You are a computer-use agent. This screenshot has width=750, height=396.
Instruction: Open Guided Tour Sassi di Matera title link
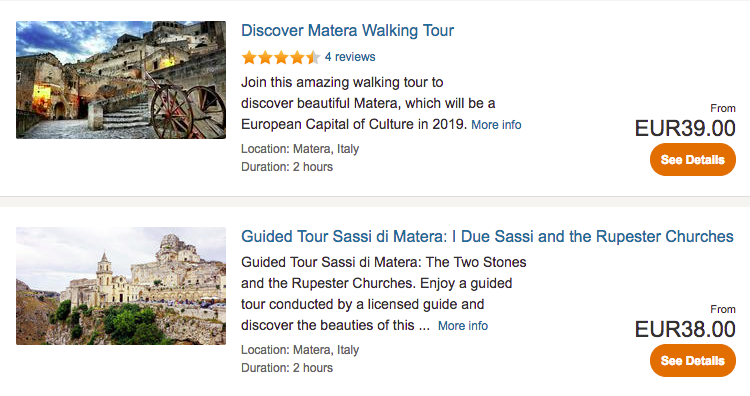[x=487, y=236]
